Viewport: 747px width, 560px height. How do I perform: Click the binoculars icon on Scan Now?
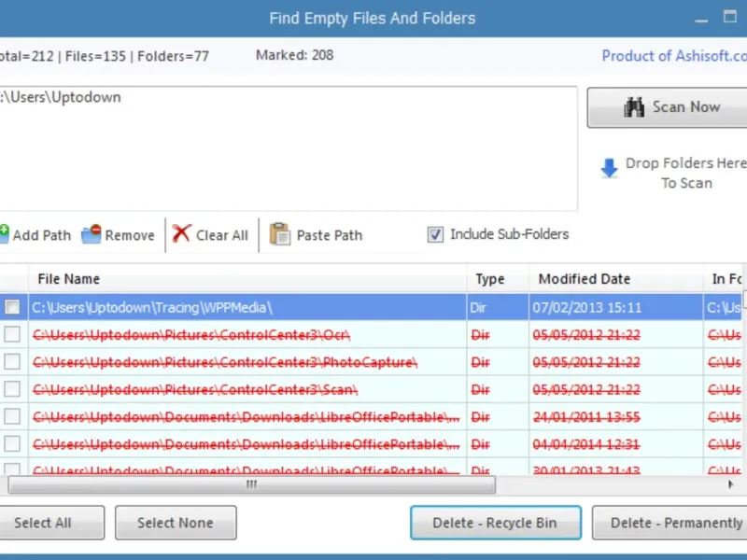635,107
